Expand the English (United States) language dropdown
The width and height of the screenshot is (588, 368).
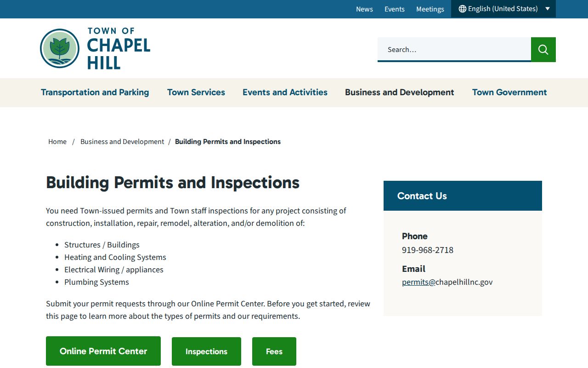coord(503,9)
